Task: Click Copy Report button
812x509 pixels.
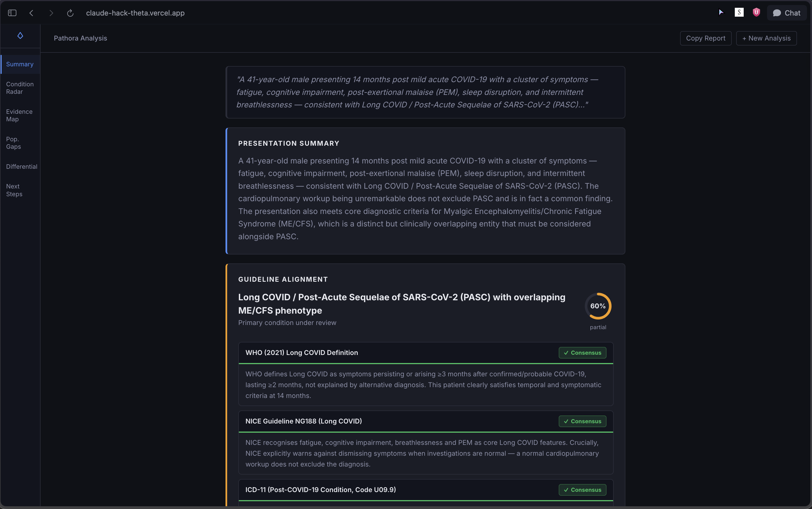Action: (x=706, y=38)
